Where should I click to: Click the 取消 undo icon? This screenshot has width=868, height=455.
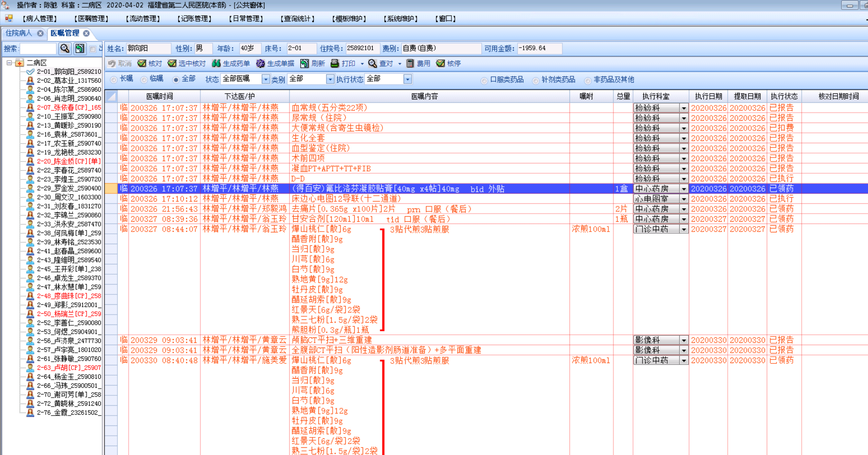[112, 64]
